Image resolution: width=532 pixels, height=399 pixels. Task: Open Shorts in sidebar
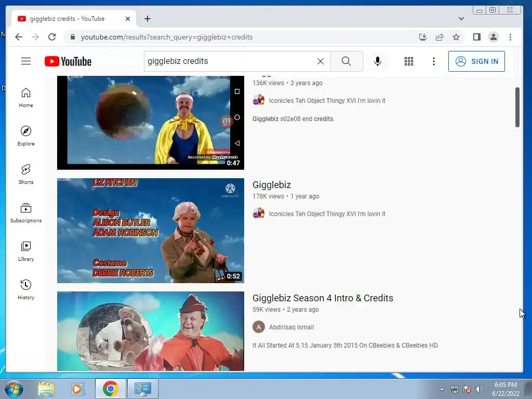26,175
